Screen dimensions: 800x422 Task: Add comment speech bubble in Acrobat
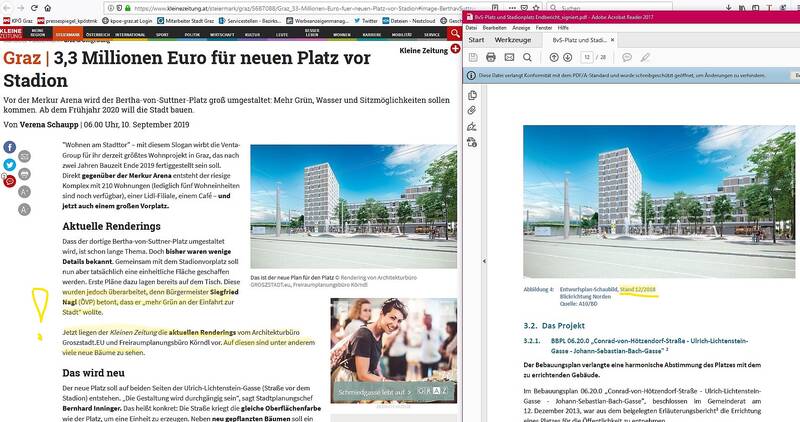pyautogui.click(x=627, y=57)
